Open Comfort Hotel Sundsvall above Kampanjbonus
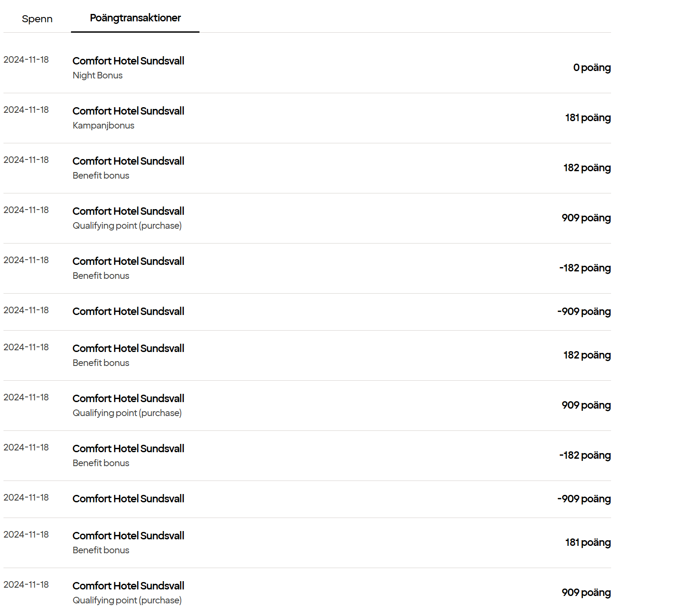This screenshot has width=686, height=616. click(128, 111)
